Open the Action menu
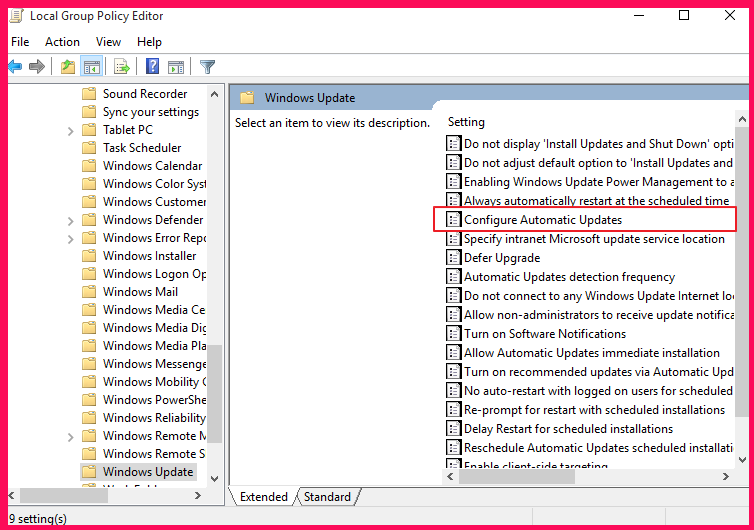The width and height of the screenshot is (754, 530). tap(62, 42)
